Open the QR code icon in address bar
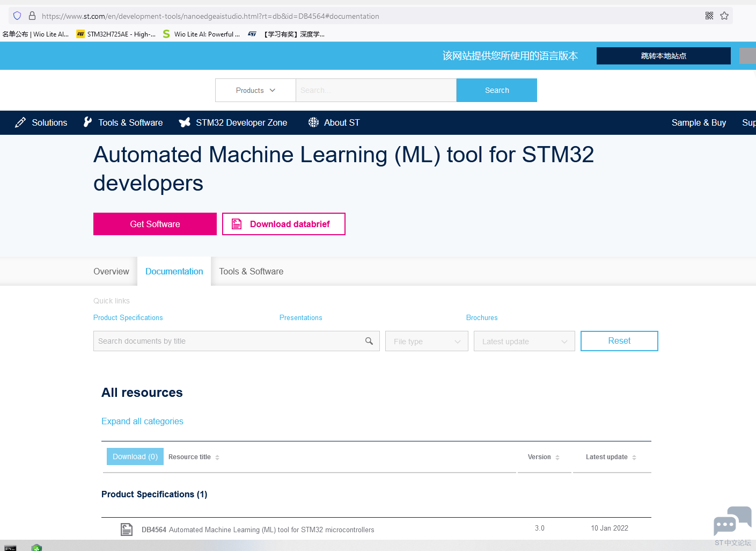The height and width of the screenshot is (551, 756). coord(709,16)
